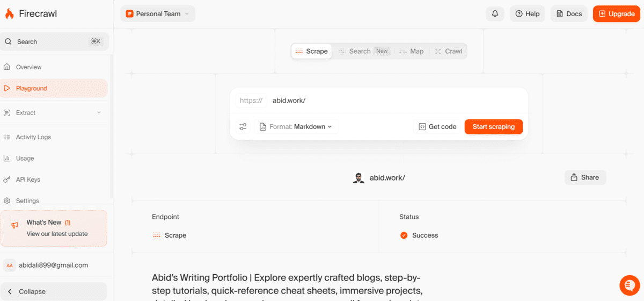
Task: Click the Get code button
Action: point(437,127)
